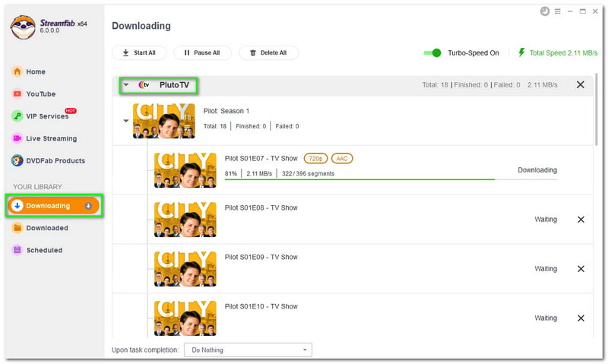Click the vertical scrollbar of download list

tap(596, 109)
